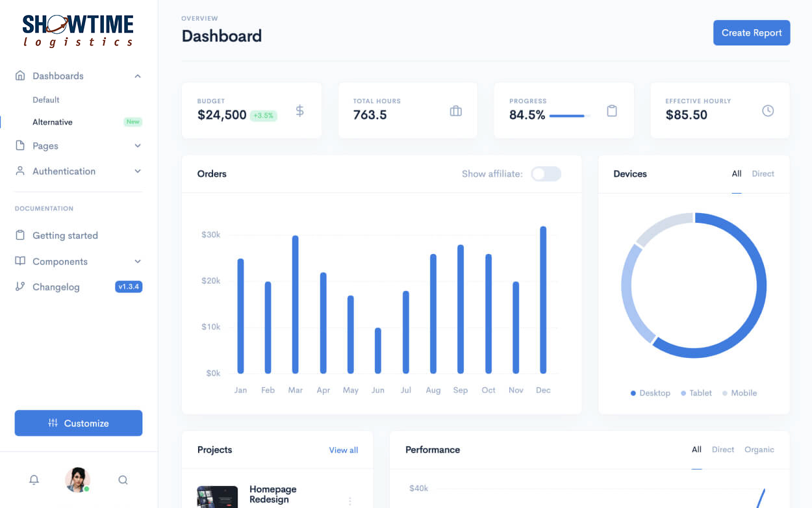Toggle Desktop series in Devices legend
This screenshot has height=508, width=812.
(x=650, y=393)
